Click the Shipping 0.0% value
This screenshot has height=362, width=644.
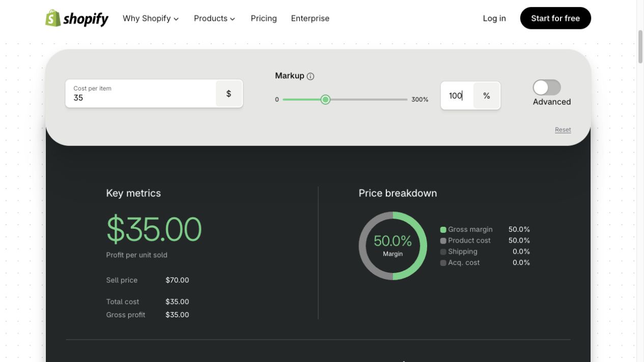point(521,252)
